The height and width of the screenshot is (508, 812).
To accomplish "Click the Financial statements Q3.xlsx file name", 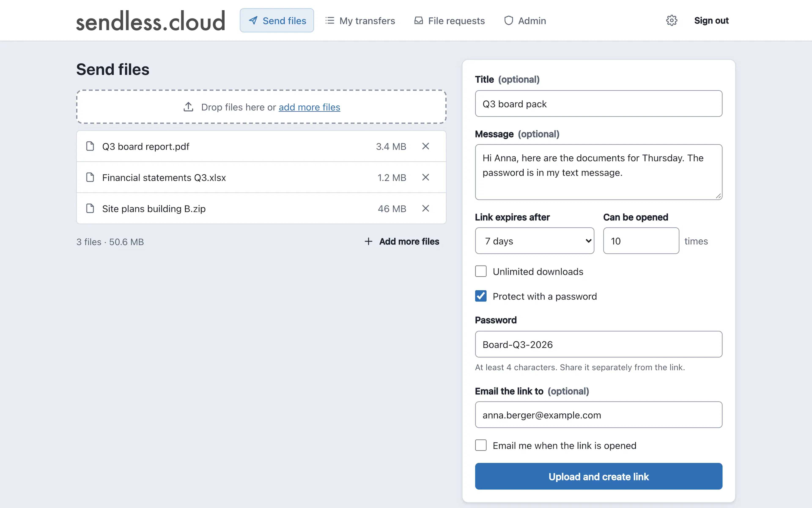I will coord(164,177).
